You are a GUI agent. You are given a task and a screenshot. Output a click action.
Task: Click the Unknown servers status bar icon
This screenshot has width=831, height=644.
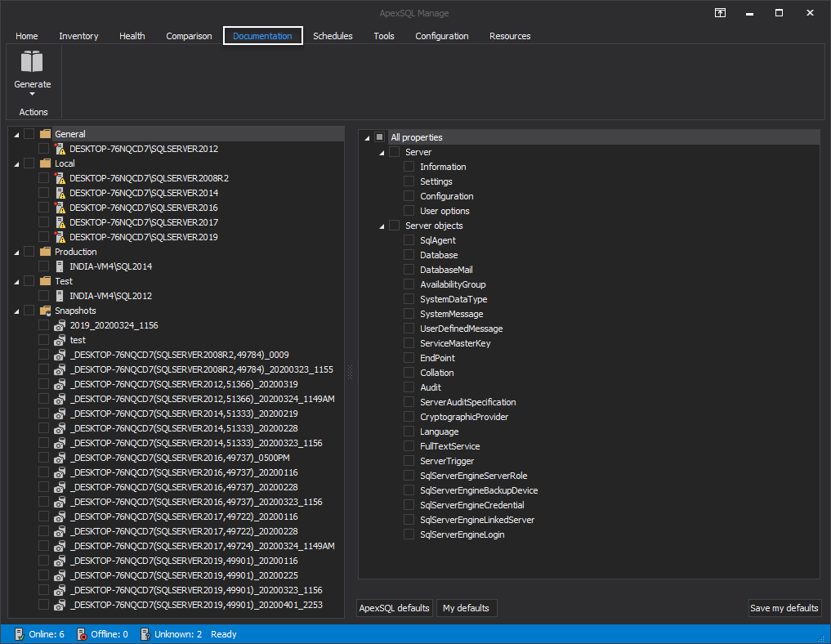pos(145,634)
